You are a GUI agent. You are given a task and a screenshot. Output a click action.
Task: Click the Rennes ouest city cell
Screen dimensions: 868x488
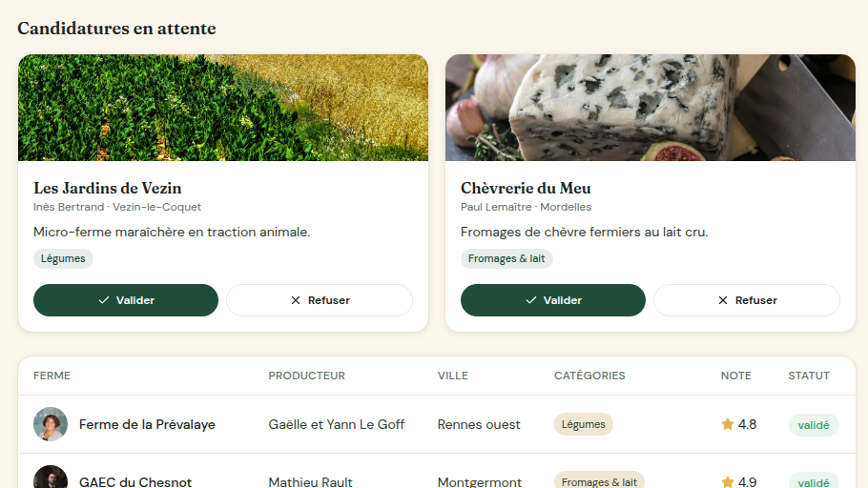(479, 424)
